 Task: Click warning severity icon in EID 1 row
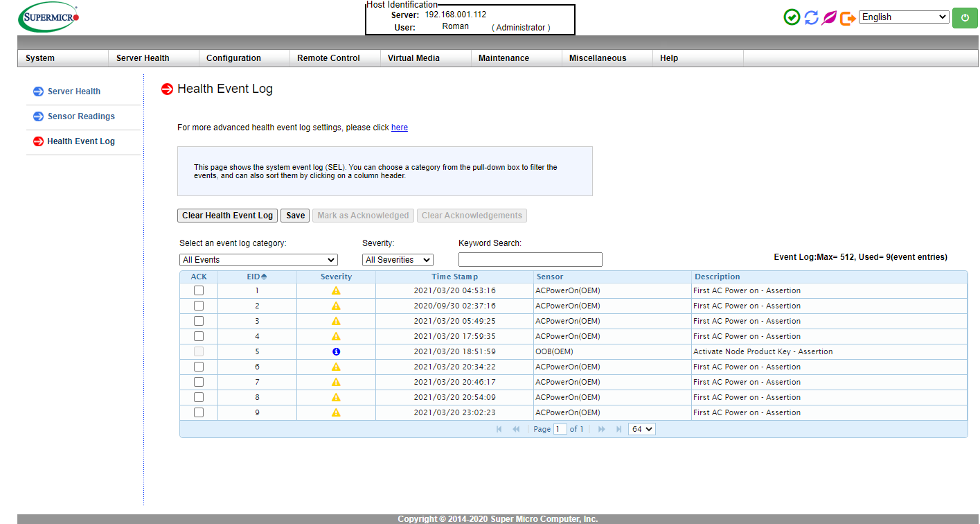(x=336, y=290)
